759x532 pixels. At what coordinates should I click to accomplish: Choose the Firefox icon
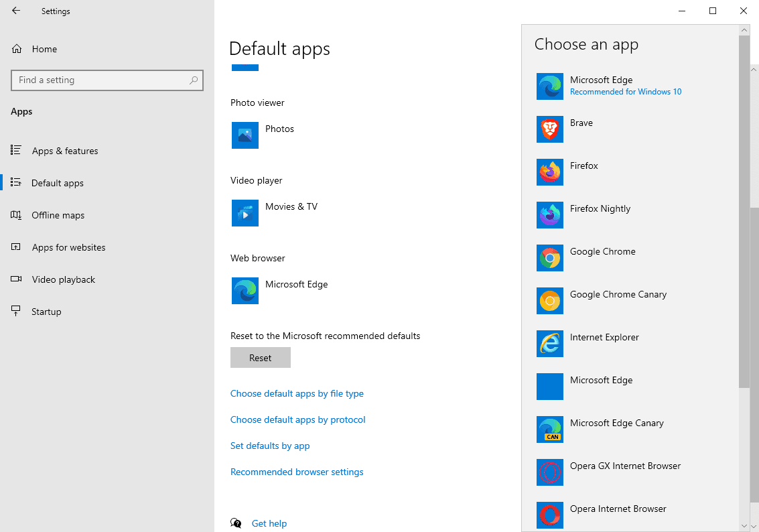[550, 172]
